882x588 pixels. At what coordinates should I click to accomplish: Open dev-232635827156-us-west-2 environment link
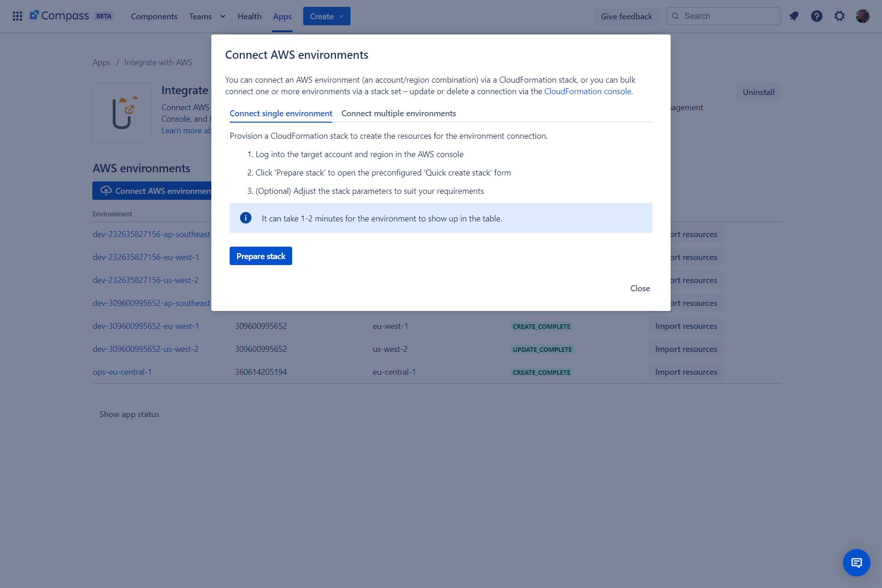pyautogui.click(x=146, y=280)
